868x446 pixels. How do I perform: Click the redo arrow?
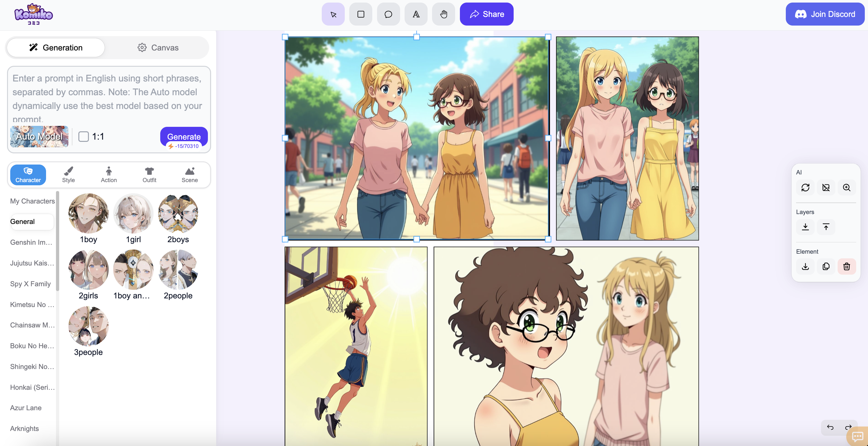coord(848,427)
